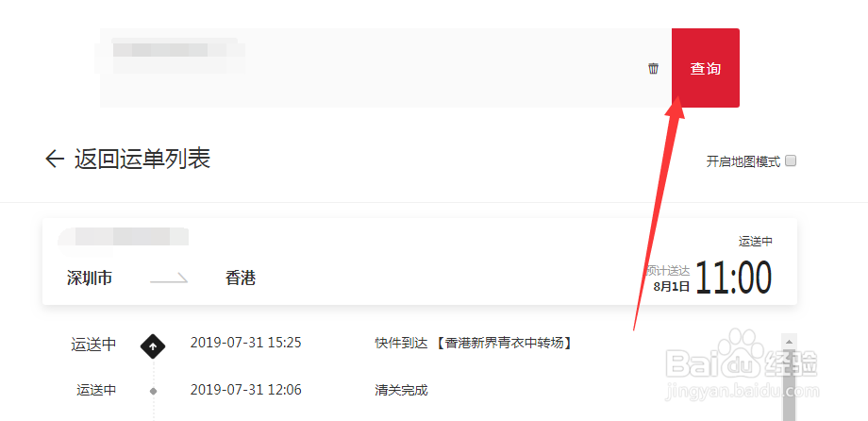Image resolution: width=868 pixels, height=421 pixels.
Task: Enable the 开启地图模式 checkbox
Action: coord(791,161)
